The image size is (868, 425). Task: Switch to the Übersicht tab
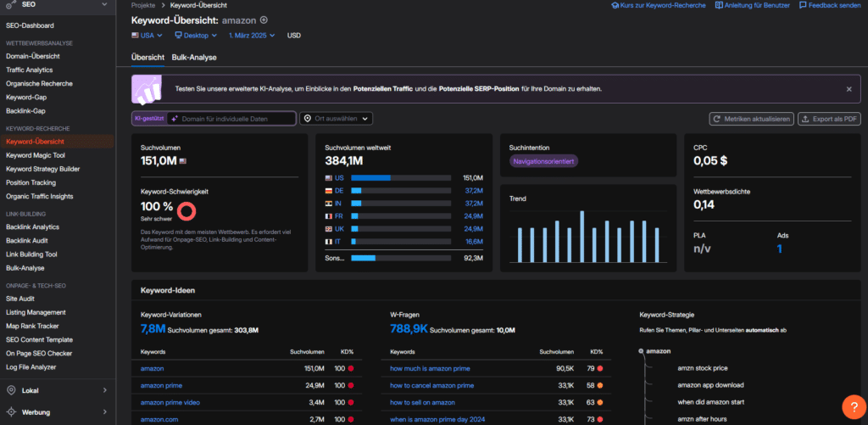coord(147,57)
